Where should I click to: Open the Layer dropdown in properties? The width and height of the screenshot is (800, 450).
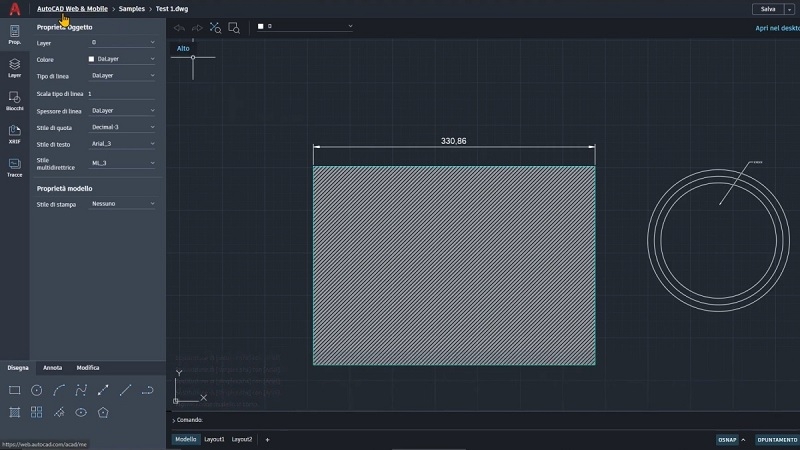[122, 42]
